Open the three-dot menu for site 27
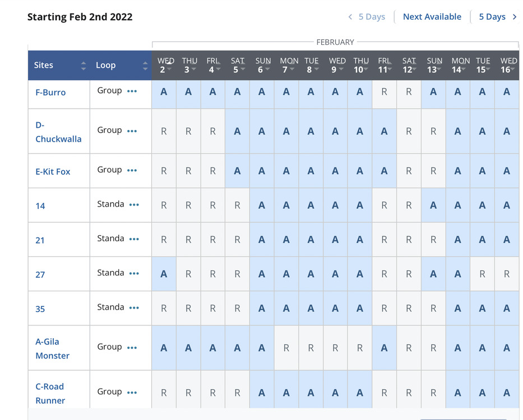This screenshot has height=420, width=523. [x=134, y=273]
